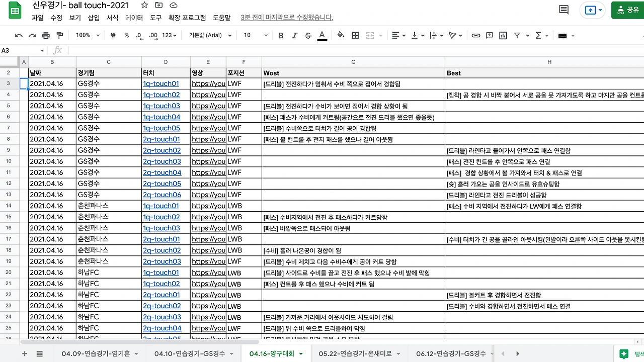Screen dimensions: 644x362
Task: Open the font size 10 dropdown
Action: point(256,36)
